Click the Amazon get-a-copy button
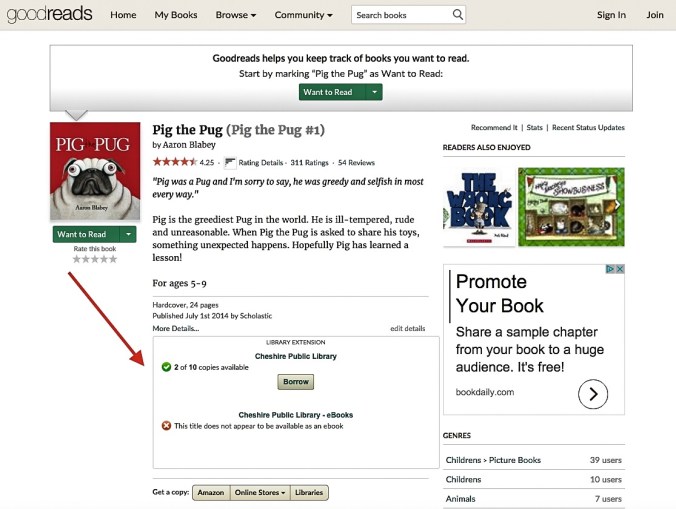 click(x=210, y=492)
